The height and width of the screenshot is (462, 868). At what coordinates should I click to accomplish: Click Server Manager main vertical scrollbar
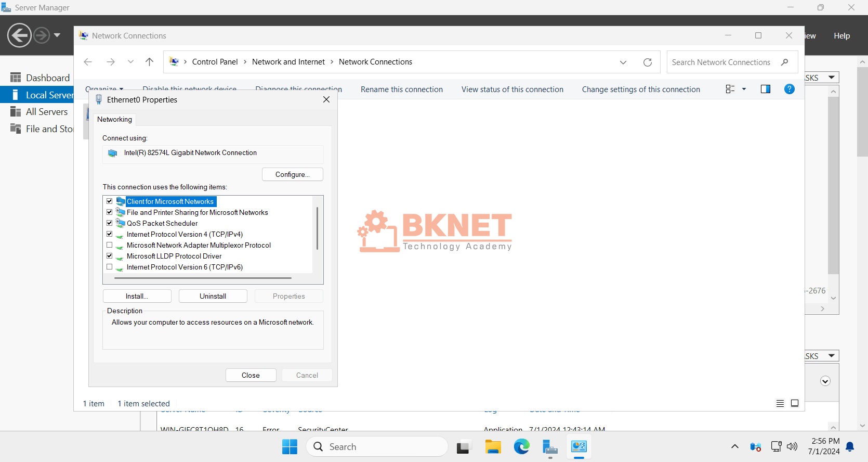(x=863, y=112)
